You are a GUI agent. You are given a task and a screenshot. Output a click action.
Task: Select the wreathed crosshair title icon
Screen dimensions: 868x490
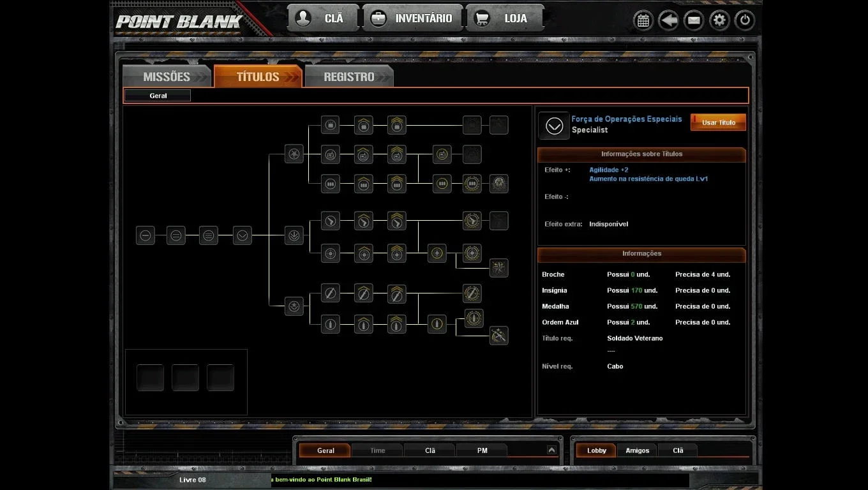tap(472, 253)
